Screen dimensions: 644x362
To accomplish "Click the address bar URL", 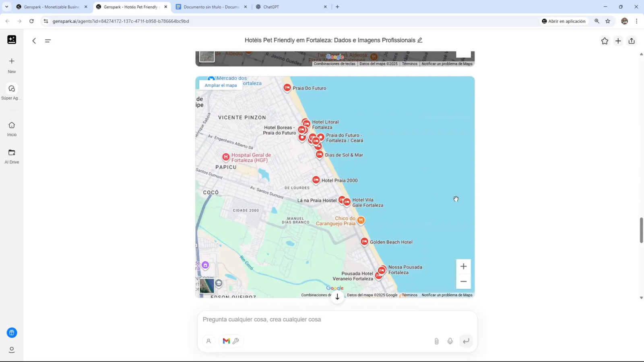I will coord(121,21).
